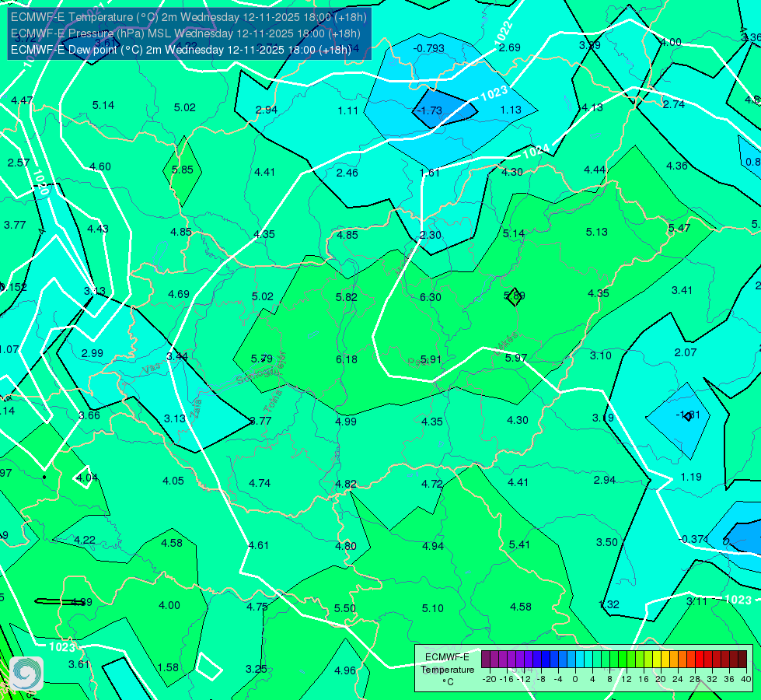This screenshot has width=761, height=700.
Task: Click the 5.85 value inside the diamond
Action: click(x=183, y=170)
